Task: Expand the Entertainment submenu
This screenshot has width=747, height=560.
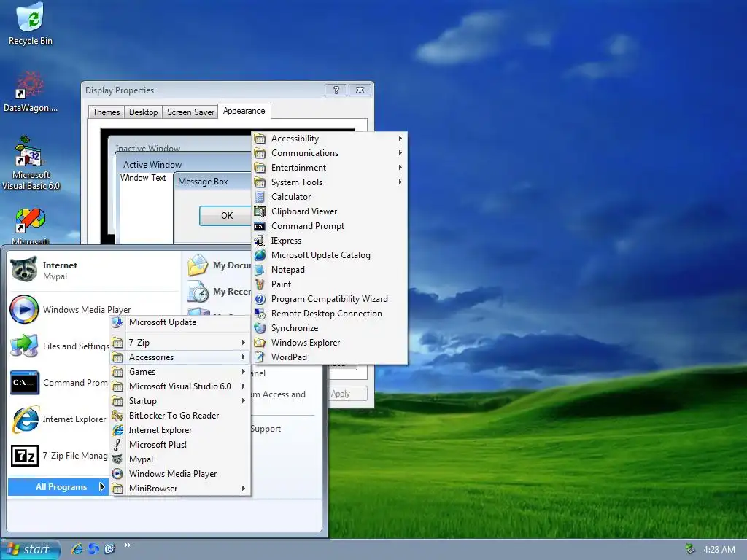Action: pos(330,168)
